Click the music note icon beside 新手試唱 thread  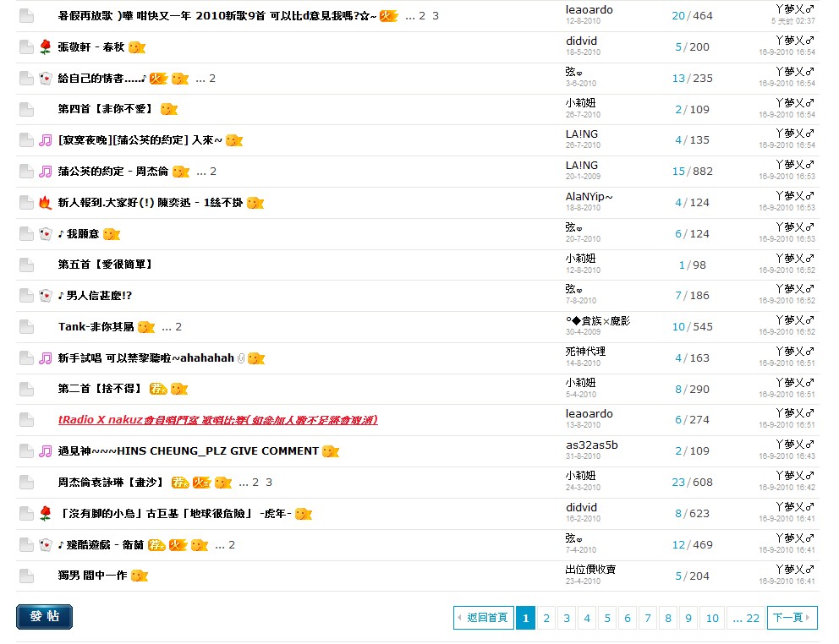[x=46, y=358]
